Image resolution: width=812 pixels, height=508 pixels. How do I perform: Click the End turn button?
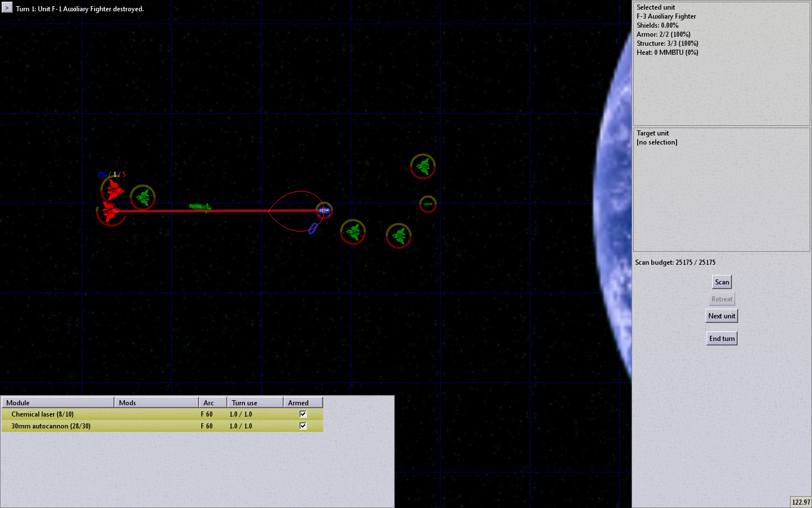tap(722, 338)
